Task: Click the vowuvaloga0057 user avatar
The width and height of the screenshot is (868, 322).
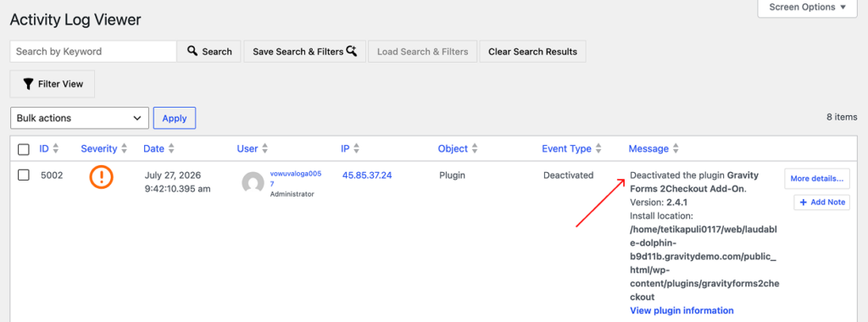Action: 253,183
